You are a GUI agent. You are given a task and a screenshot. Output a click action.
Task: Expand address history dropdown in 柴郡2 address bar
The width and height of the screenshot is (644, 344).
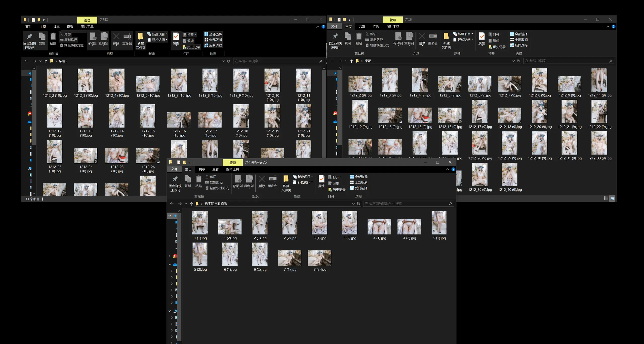[223, 61]
